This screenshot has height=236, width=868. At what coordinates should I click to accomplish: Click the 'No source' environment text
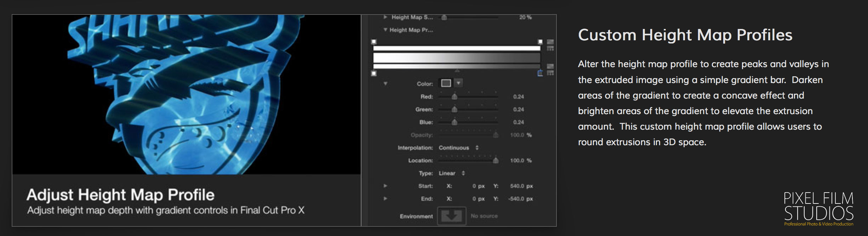pos(484,216)
